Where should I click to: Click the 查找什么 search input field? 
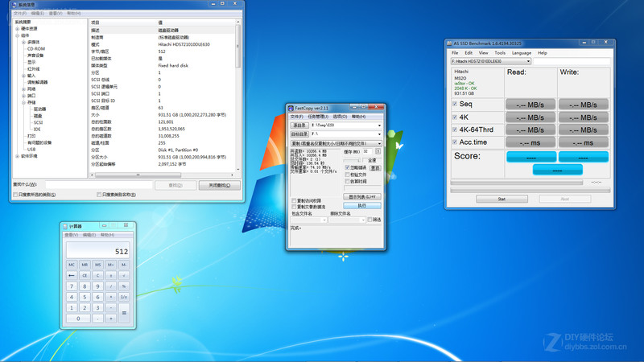(97, 185)
